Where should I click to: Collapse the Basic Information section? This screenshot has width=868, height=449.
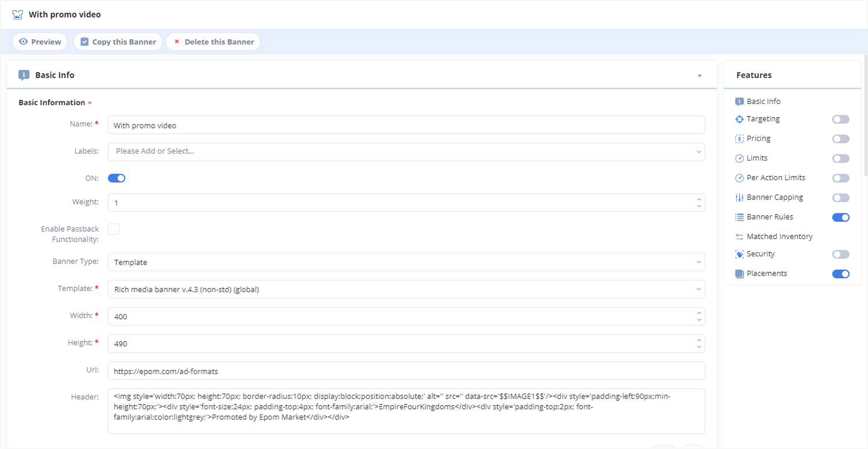[x=90, y=102]
